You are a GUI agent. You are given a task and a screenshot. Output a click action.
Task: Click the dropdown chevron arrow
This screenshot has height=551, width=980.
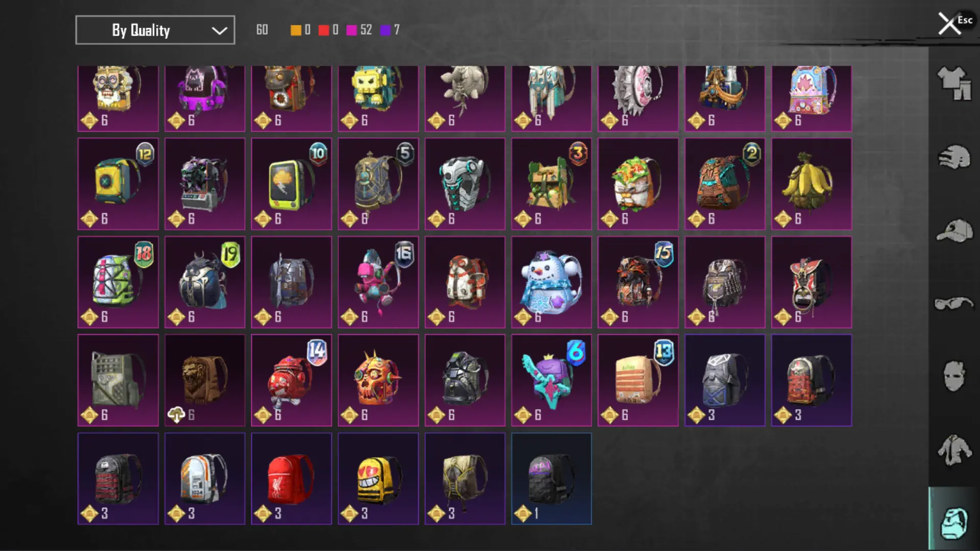coord(219,31)
